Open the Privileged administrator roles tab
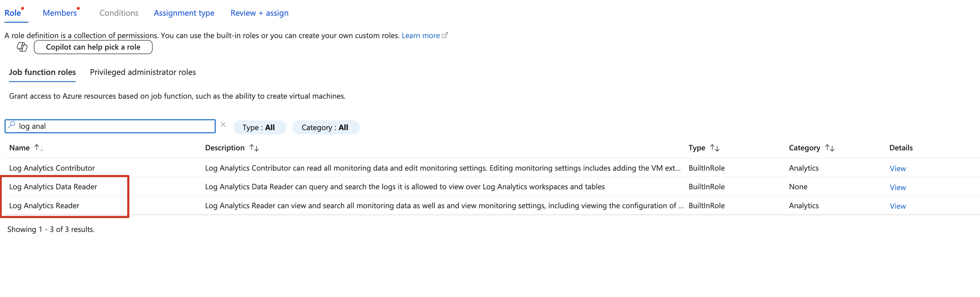Viewport: 980px width, 297px height. tap(143, 72)
